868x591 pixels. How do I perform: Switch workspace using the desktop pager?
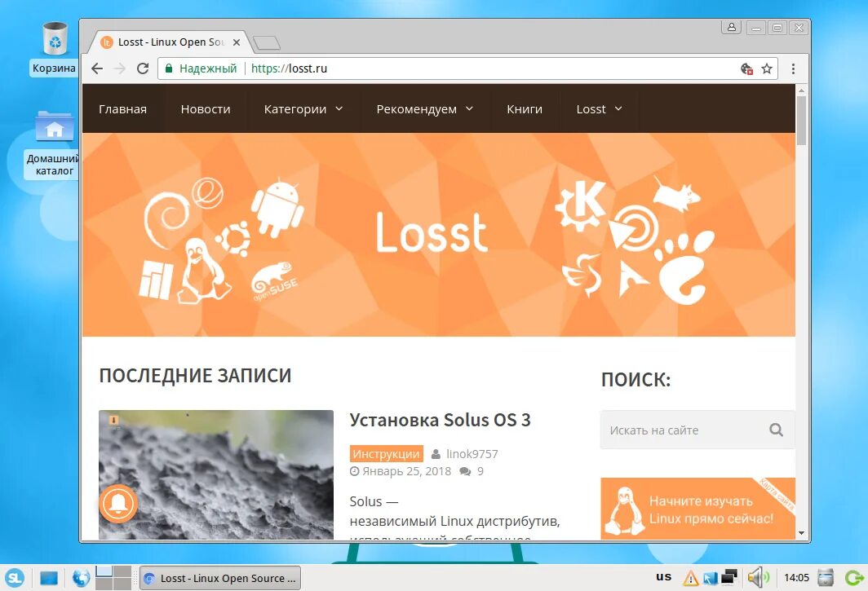(x=113, y=578)
